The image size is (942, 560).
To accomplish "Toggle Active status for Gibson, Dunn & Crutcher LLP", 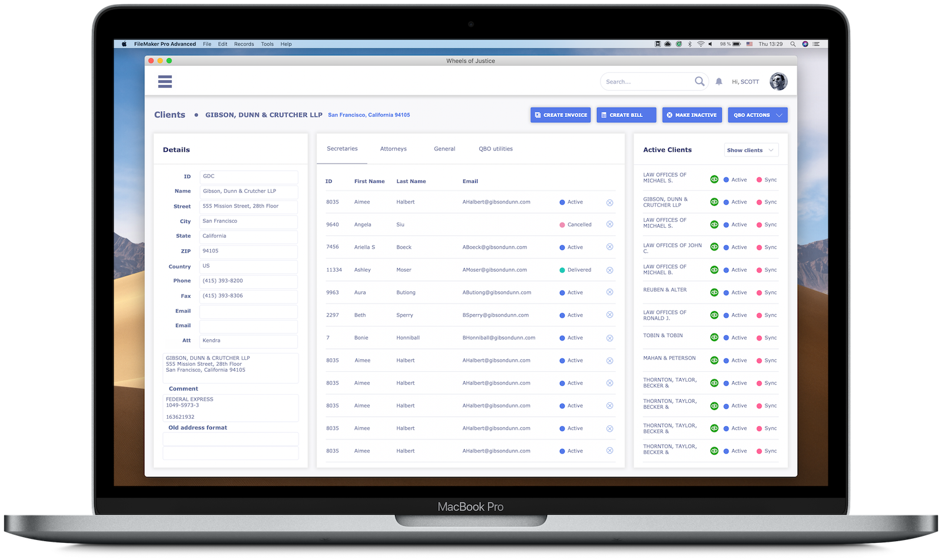I will click(735, 202).
